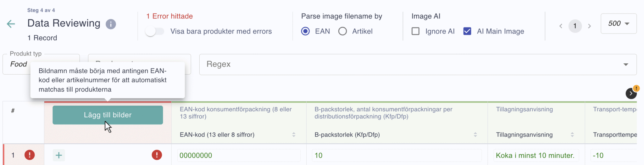
Task: Toggle Visa bara produkter med errors switch
Action: [x=155, y=31]
